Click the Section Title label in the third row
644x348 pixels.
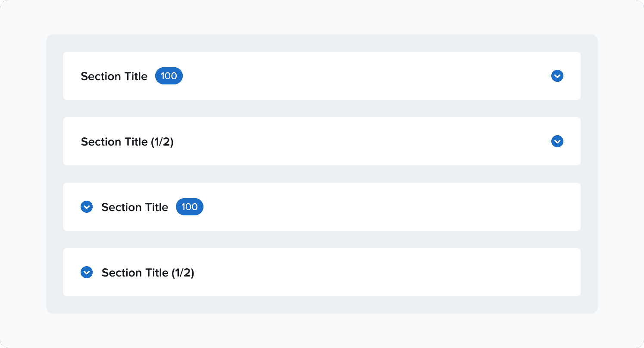click(x=134, y=207)
